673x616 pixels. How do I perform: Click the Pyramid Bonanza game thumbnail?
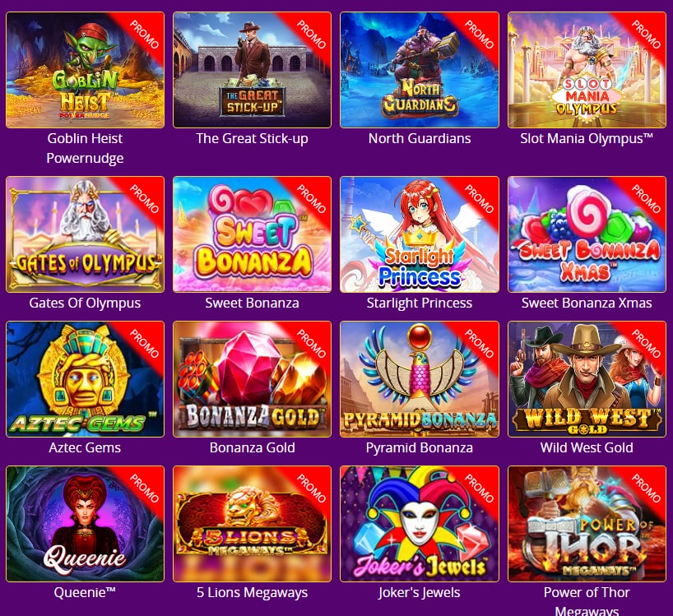[x=420, y=379]
